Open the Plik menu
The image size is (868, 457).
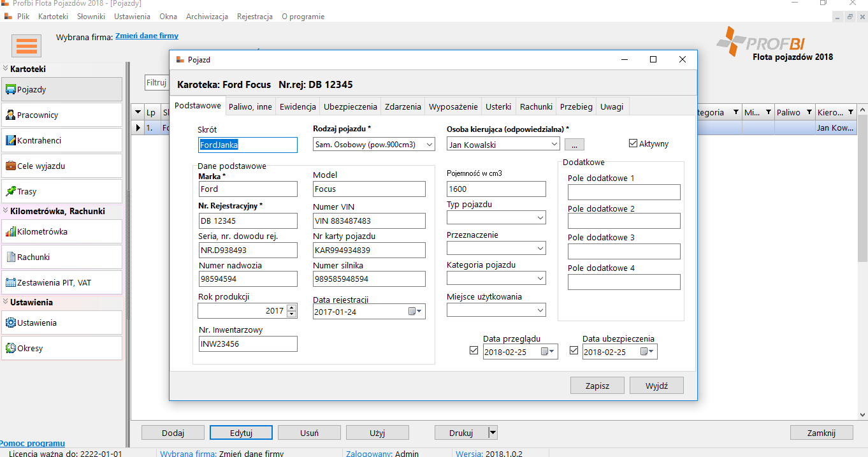coord(24,17)
